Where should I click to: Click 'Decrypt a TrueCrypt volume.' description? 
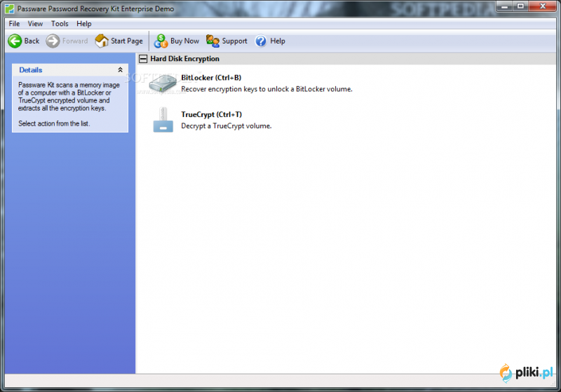[x=226, y=126]
